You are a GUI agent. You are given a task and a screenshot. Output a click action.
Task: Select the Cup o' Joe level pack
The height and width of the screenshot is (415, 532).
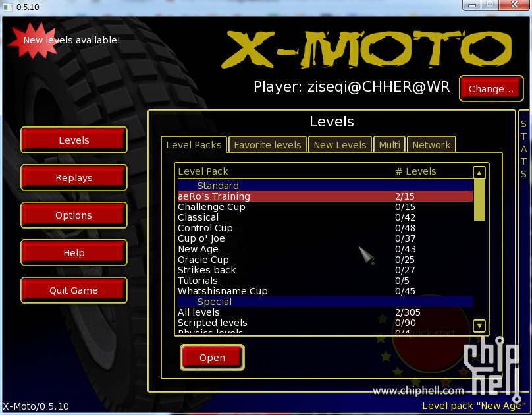(325, 238)
